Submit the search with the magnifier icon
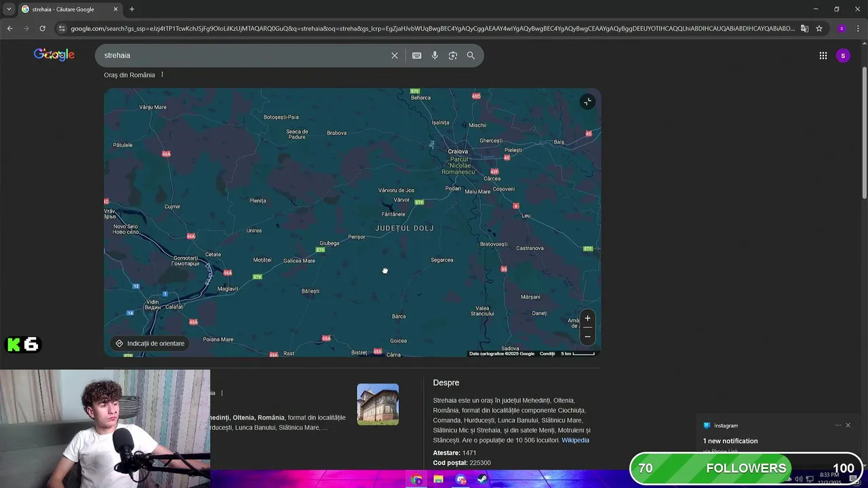Viewport: 868px width, 488px height. click(471, 56)
